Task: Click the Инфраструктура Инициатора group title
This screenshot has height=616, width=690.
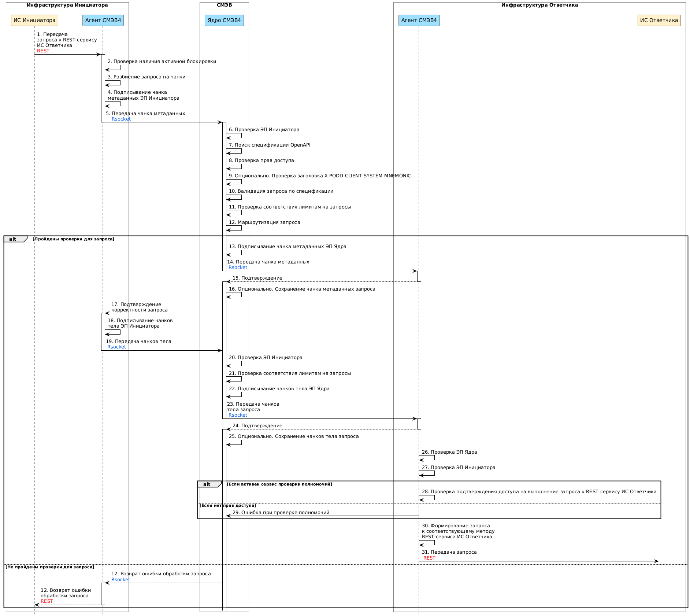Action: [67, 5]
